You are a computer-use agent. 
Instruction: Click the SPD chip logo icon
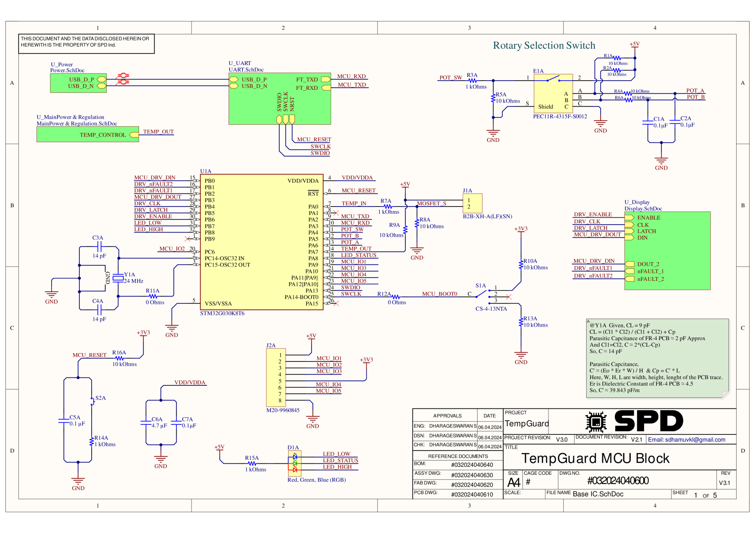596,421
